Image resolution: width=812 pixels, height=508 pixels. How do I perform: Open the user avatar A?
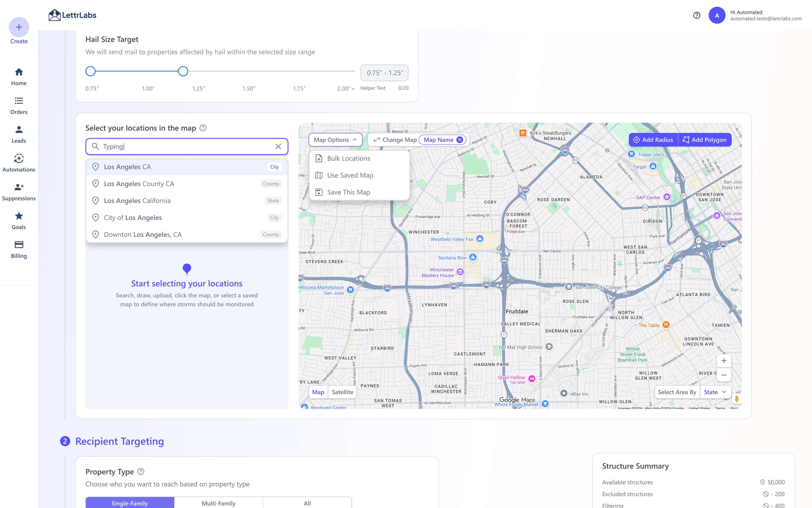[717, 15]
